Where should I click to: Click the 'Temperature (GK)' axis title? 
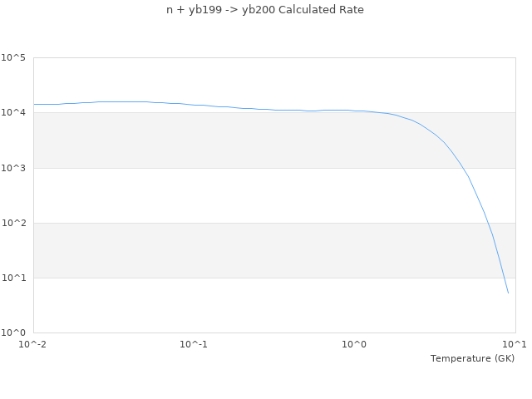click(472, 358)
